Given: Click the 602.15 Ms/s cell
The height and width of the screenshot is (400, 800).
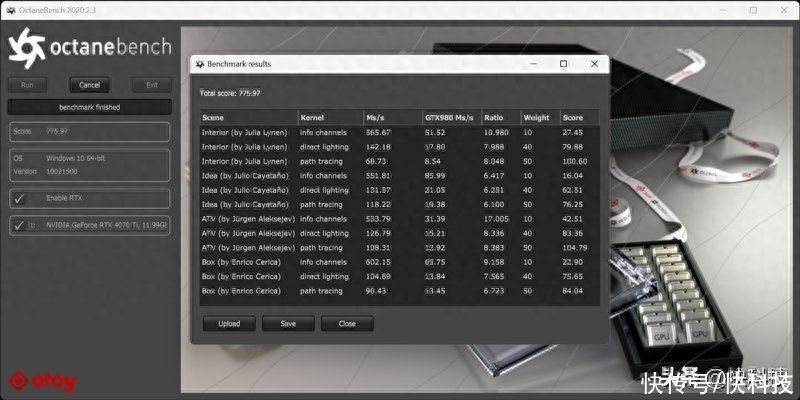Looking at the screenshot, I should [x=379, y=262].
